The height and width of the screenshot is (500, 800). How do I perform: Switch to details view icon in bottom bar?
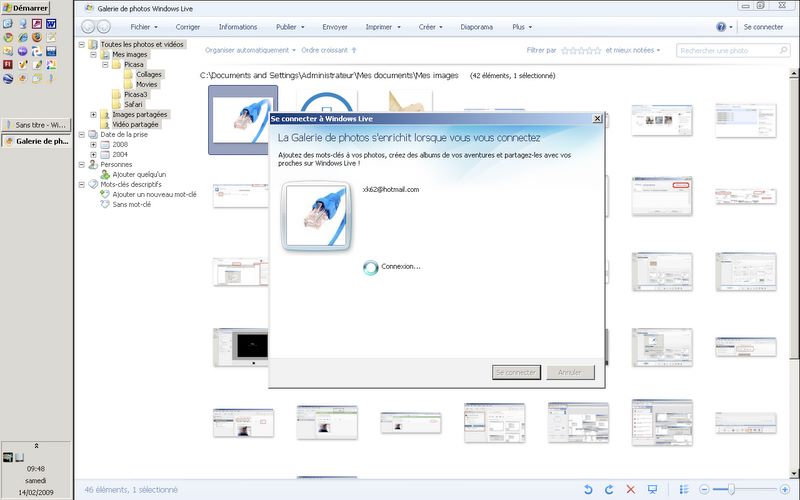click(684, 490)
